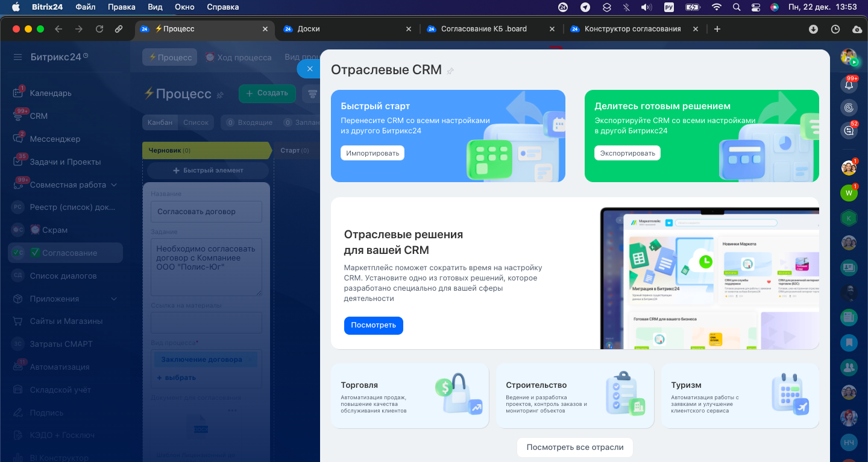The width and height of the screenshot is (868, 462).
Task: Open the chat icon with 52 badge
Action: coord(849,130)
